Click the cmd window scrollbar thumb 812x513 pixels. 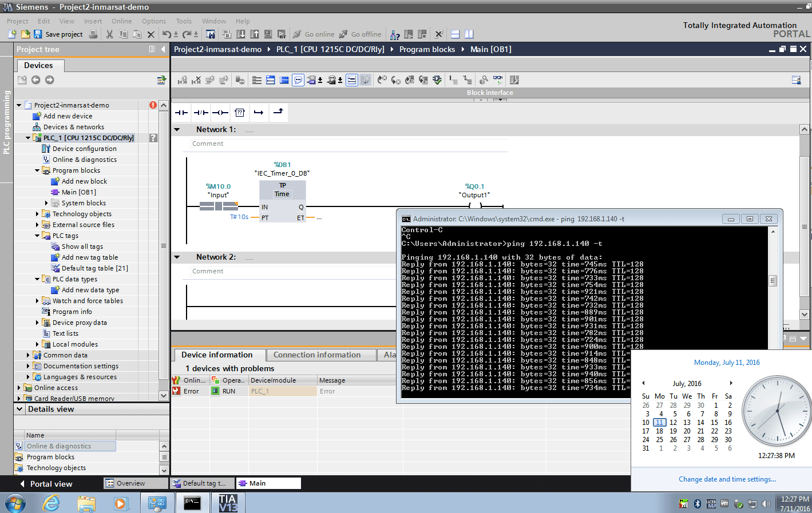pyautogui.click(x=773, y=281)
